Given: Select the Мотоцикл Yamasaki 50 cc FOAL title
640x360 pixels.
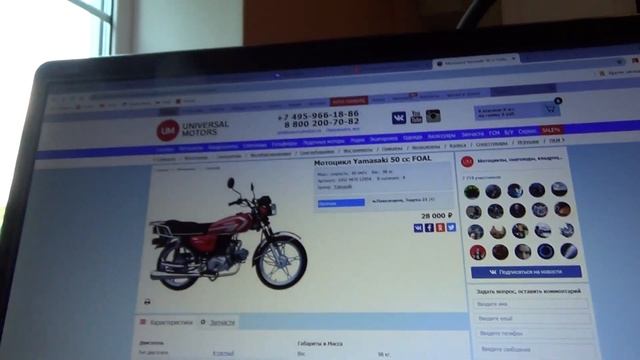Looking at the screenshot, I should coord(372,161).
